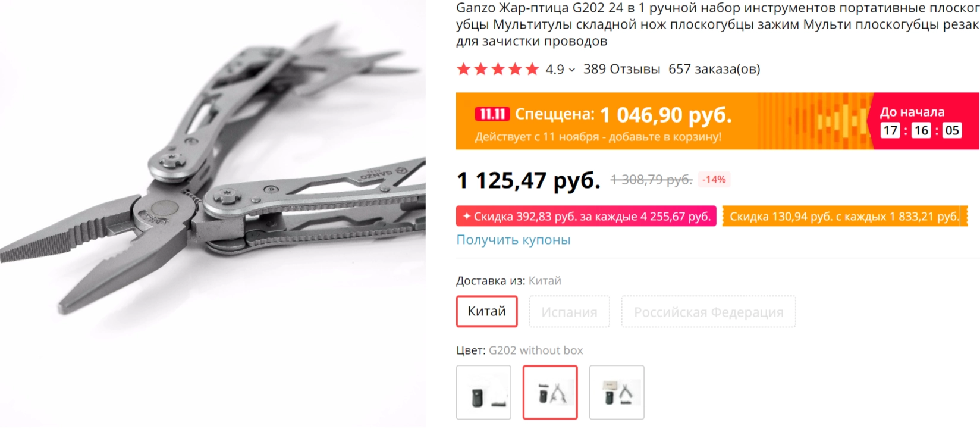Viewport: 980px width, 432px height.
Task: Expand the 4.9 rating dropdown arrow
Action: tap(572, 70)
